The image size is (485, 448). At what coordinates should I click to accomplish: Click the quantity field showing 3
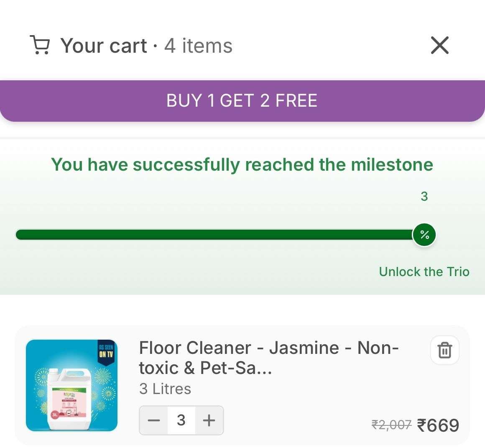tap(181, 420)
